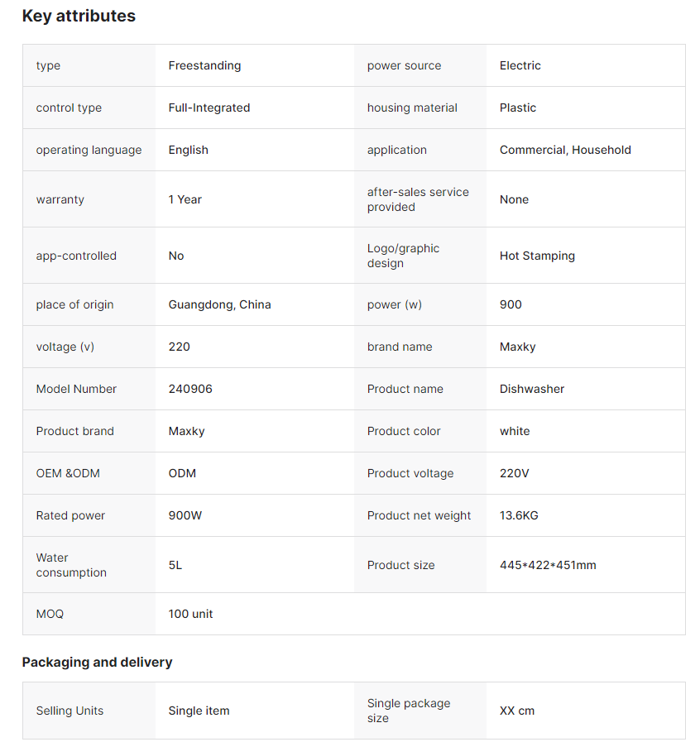Click the MOQ value 100 unit
Image resolution: width=700 pixels, height=742 pixels.
(x=190, y=614)
